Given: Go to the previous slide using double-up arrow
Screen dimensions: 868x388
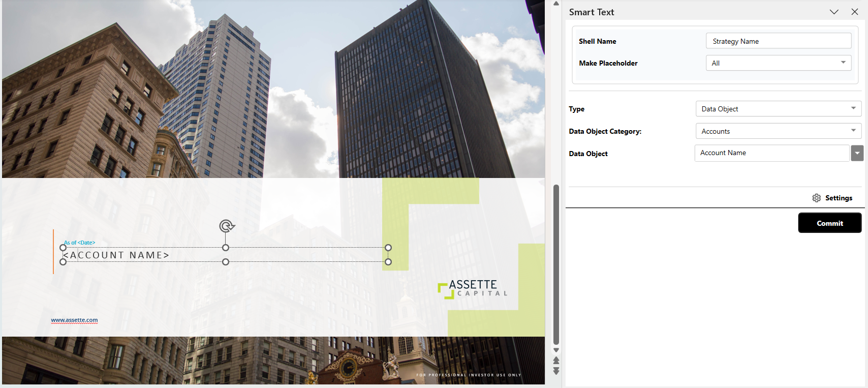Looking at the screenshot, I should point(556,360).
